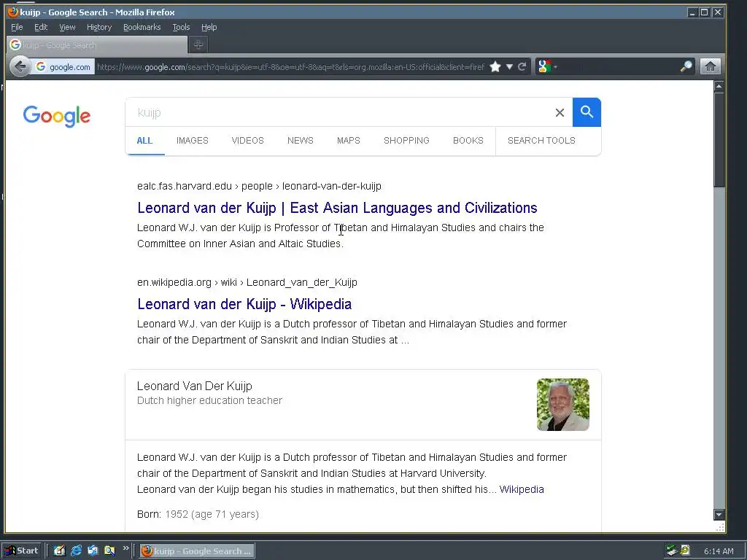747x560 pixels.
Task: Click the Firefox icon in the title bar
Action: (x=13, y=12)
